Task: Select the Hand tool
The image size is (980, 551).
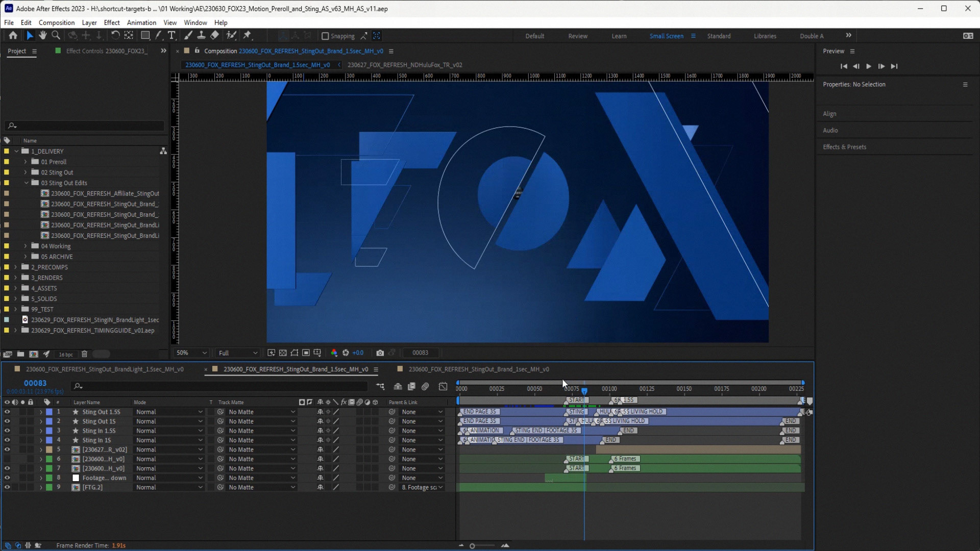Action: (x=43, y=35)
